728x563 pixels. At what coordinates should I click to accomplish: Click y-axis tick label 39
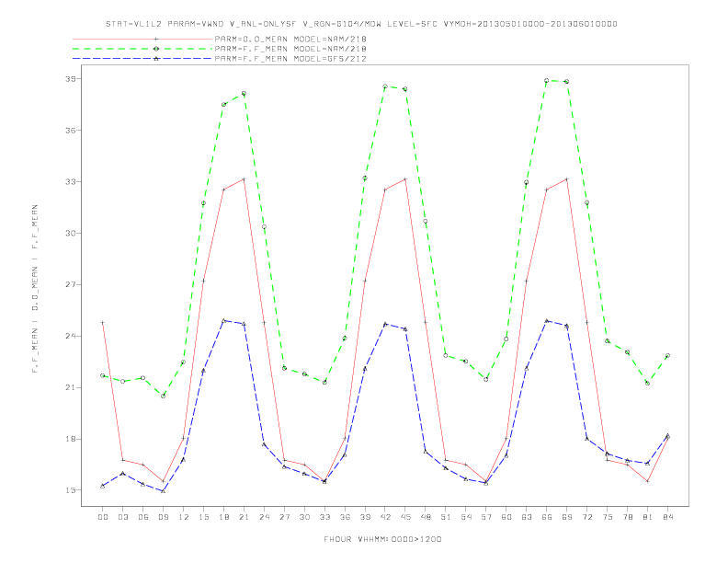click(70, 79)
